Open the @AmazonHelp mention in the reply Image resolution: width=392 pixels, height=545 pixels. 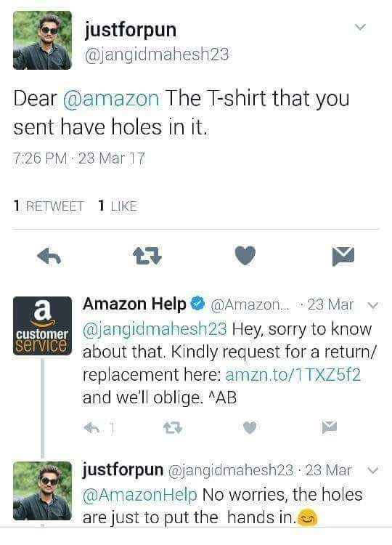click(x=140, y=495)
